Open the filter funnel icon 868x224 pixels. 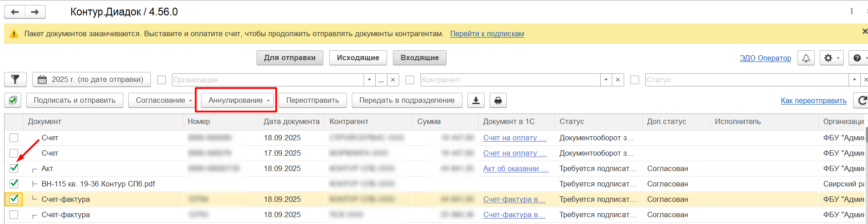tap(15, 80)
